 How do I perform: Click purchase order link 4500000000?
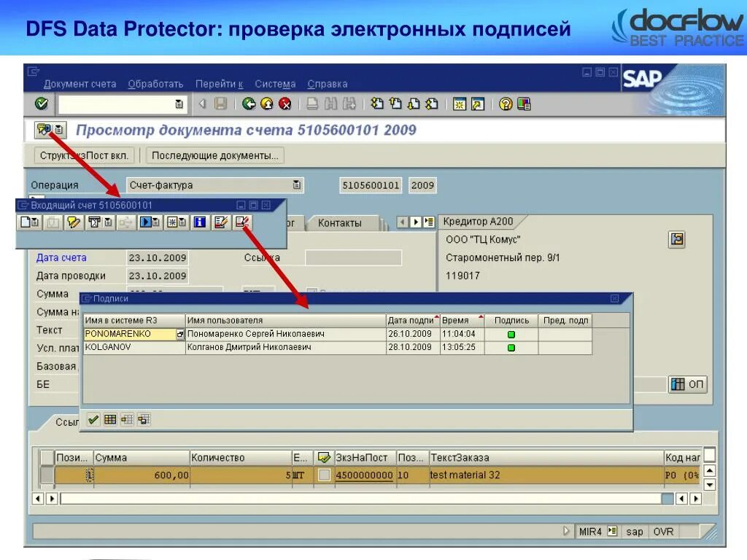coord(364,475)
